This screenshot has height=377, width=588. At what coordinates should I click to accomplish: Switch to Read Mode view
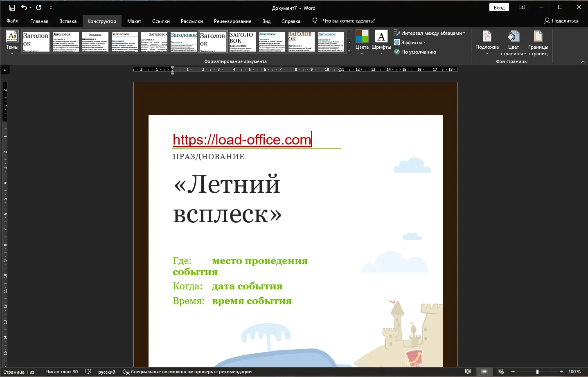tap(468, 372)
